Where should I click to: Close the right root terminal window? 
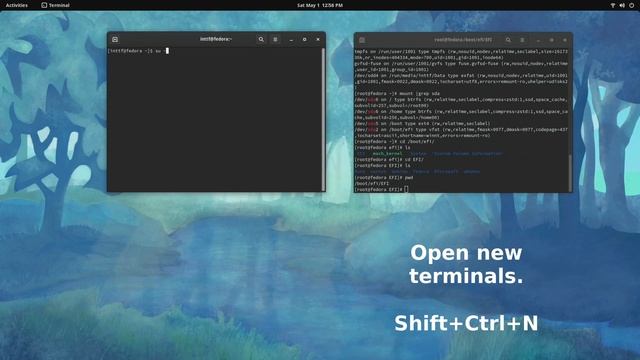565,40
